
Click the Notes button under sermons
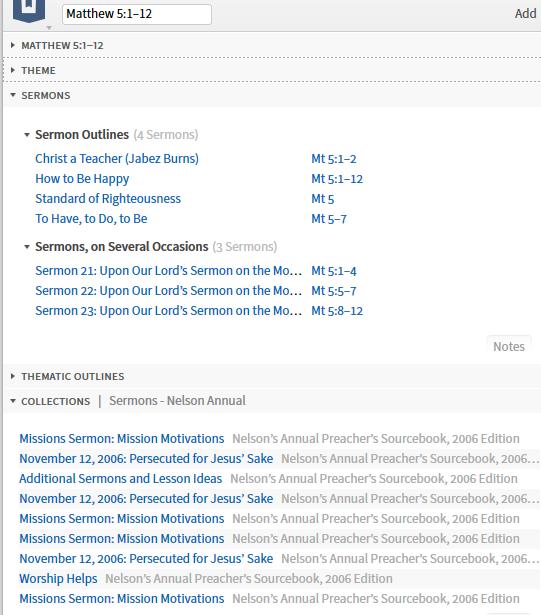click(509, 347)
